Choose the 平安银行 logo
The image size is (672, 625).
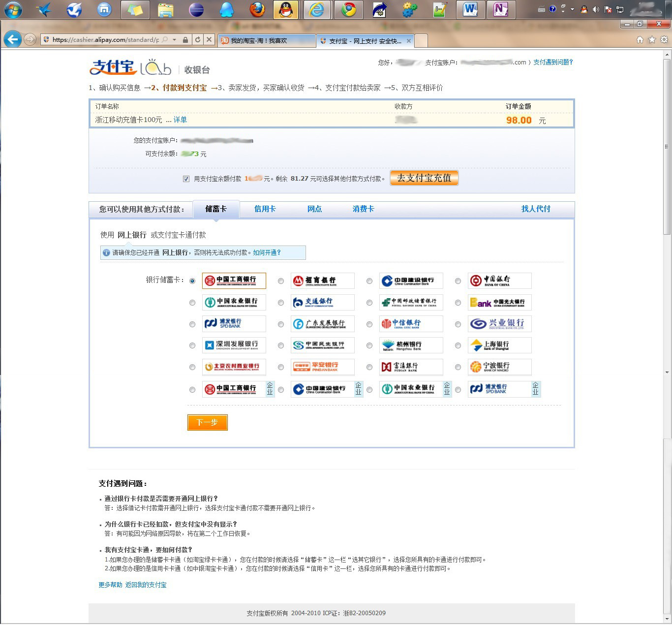323,367
